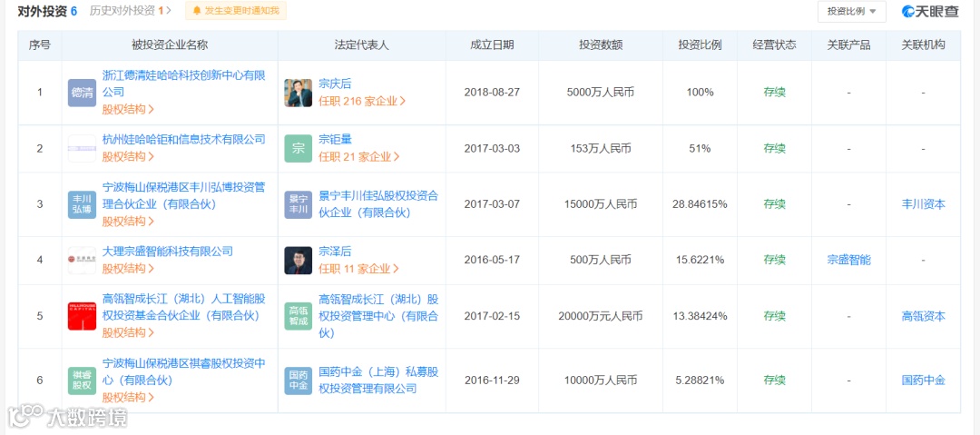Click the 法定代表人 column header

pyautogui.click(x=362, y=45)
